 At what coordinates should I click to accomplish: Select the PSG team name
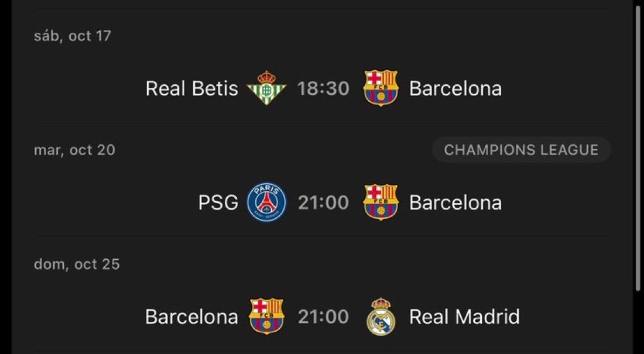tap(218, 202)
